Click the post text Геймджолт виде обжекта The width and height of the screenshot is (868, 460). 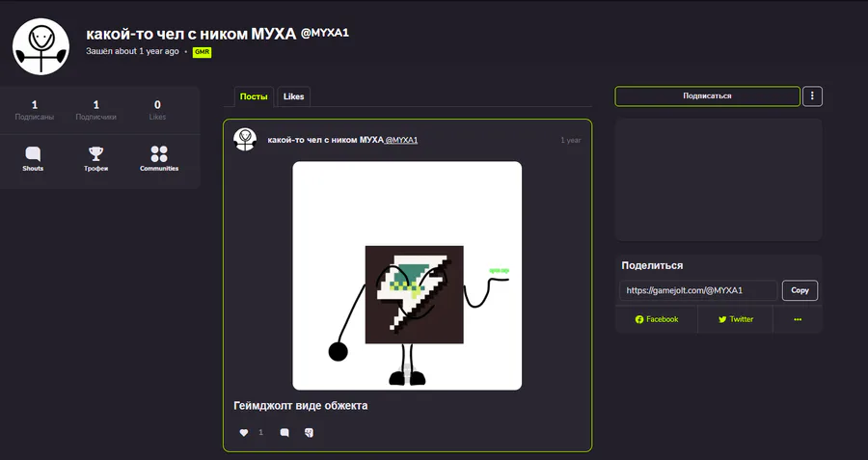click(x=301, y=406)
